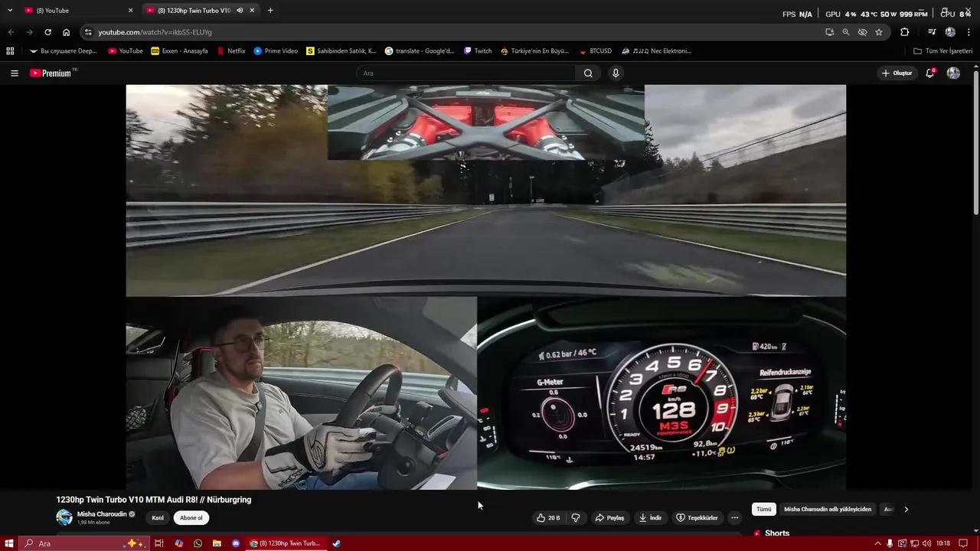Click the Windows taskbar search box
980x551 pixels.
tap(82, 543)
